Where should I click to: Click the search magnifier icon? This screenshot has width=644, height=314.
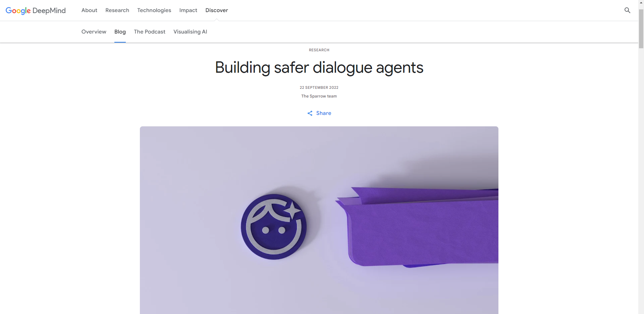627,10
